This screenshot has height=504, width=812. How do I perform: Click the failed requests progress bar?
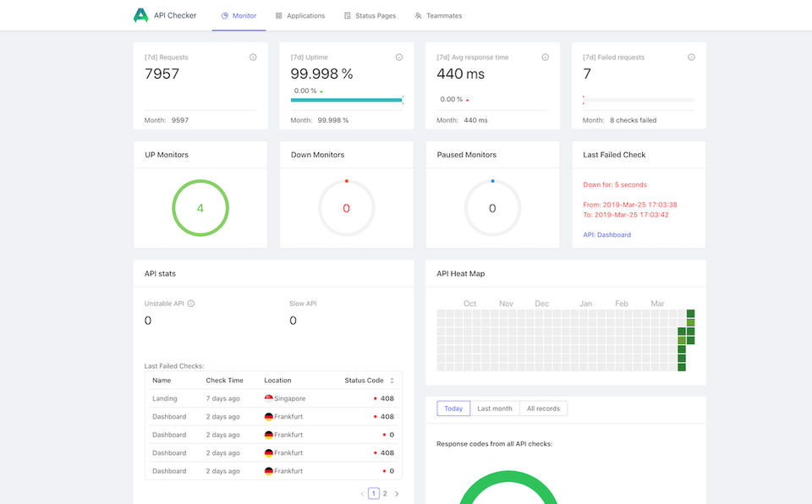(639, 100)
